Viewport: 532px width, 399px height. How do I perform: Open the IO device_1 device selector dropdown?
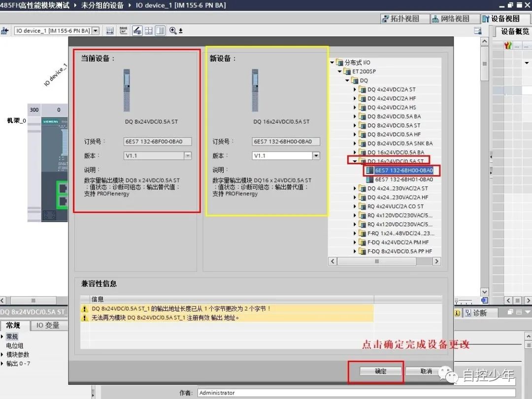96,31
